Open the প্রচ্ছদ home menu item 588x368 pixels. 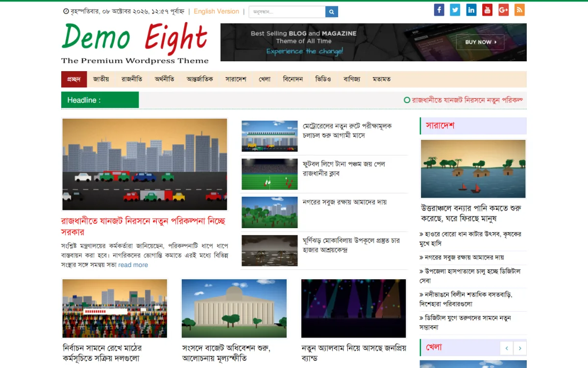point(74,79)
